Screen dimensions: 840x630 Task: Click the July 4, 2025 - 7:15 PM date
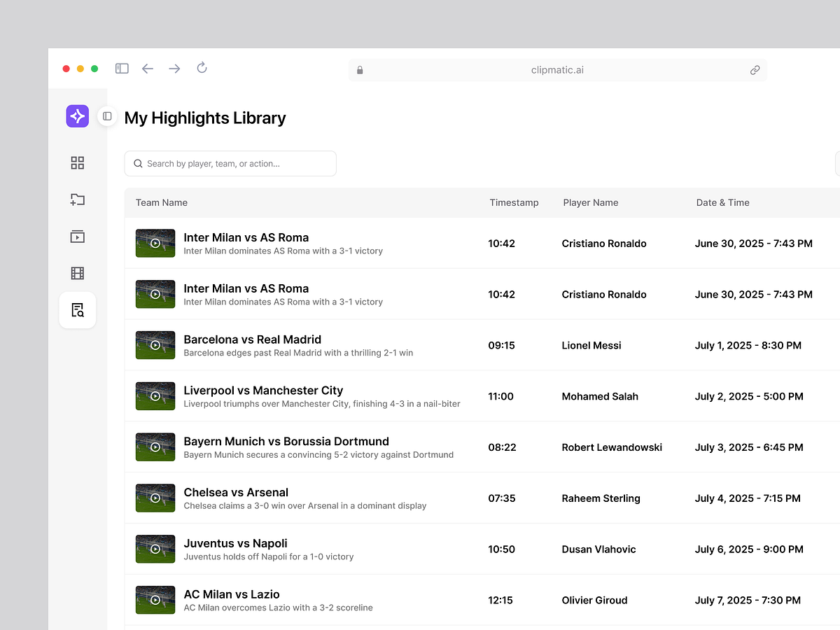(748, 498)
